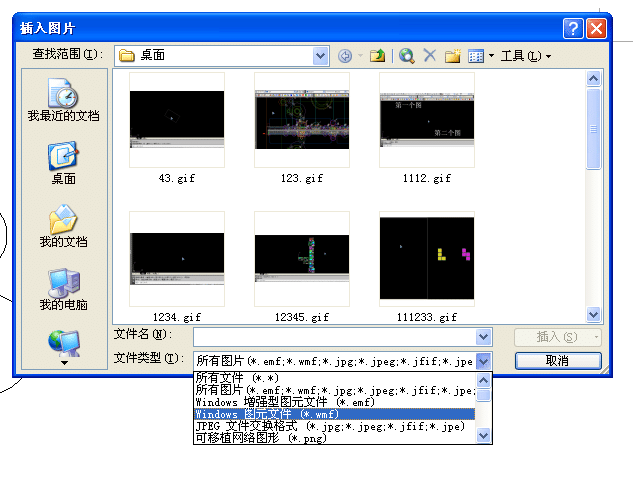Open 我最近的文档 in the places bar
The height and width of the screenshot is (477, 635).
tap(63, 101)
